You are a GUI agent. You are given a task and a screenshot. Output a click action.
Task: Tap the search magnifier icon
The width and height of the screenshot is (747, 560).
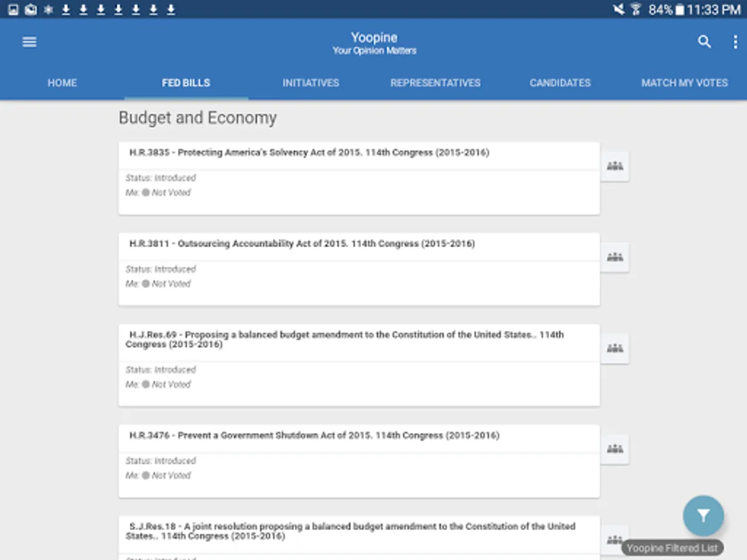(x=704, y=42)
